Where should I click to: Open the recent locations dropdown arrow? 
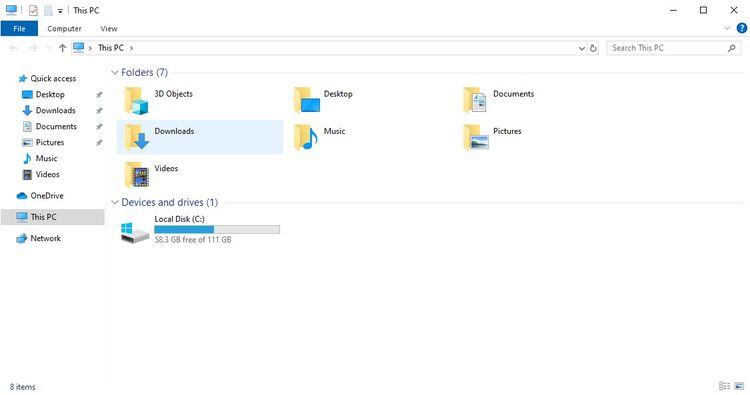coord(48,48)
